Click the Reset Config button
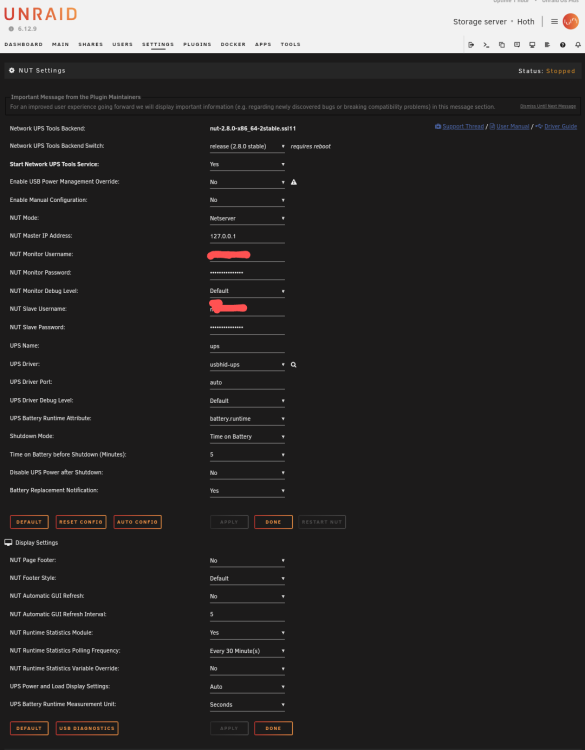 [x=81, y=522]
